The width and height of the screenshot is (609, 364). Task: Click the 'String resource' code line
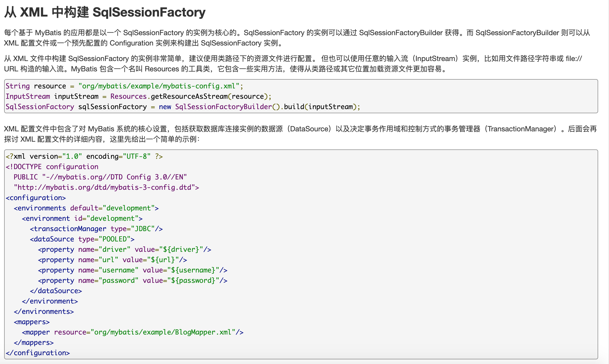click(x=124, y=86)
